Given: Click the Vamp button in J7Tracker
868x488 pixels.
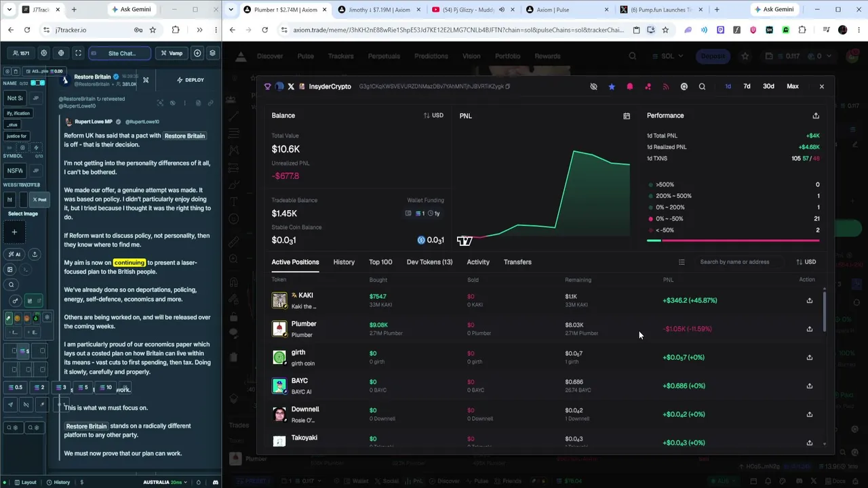Looking at the screenshot, I should tap(172, 53).
